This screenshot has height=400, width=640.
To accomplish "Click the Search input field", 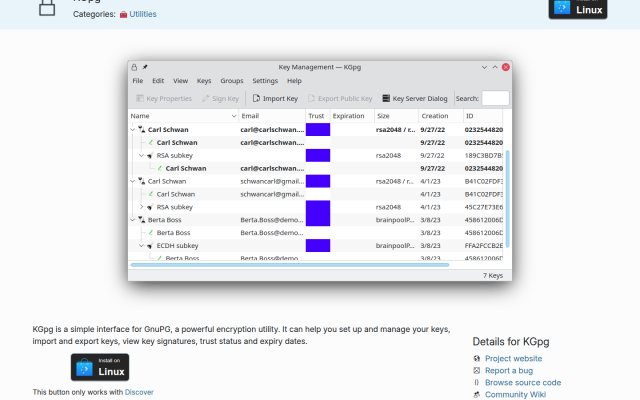I will tap(495, 98).
